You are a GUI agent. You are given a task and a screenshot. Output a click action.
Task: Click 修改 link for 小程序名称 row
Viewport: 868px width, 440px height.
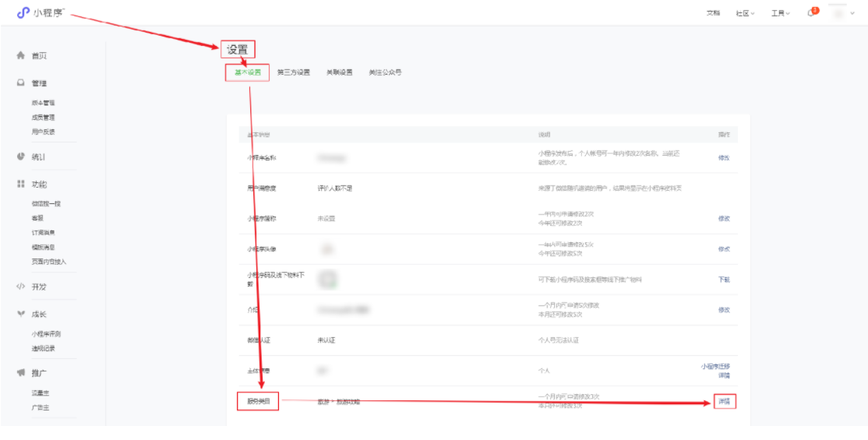pos(724,157)
